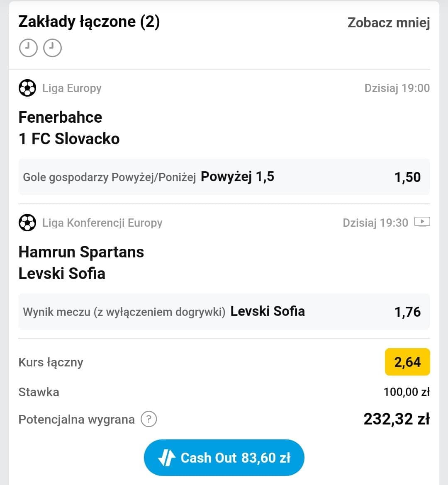Open the Potencjalna wygrana help icon
The width and height of the screenshot is (448, 485).
click(x=149, y=419)
